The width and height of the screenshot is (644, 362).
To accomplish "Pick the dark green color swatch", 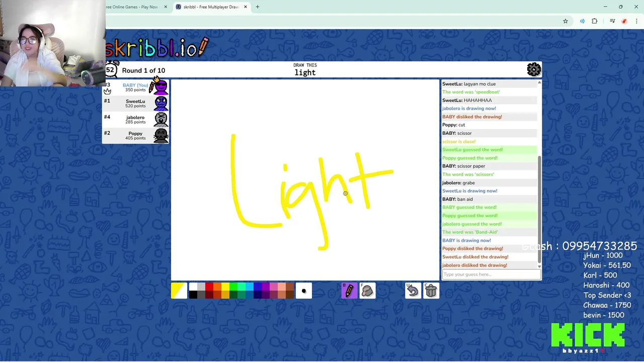I will coord(233,295).
